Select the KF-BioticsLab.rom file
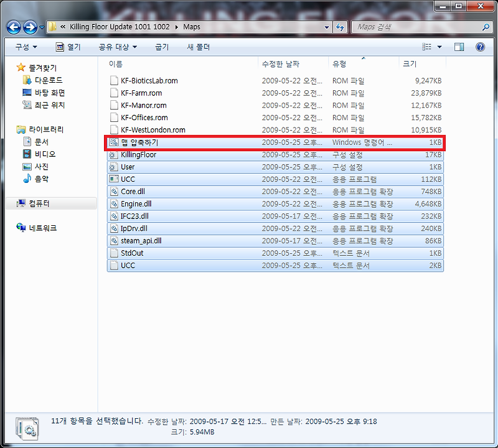 coord(275,81)
